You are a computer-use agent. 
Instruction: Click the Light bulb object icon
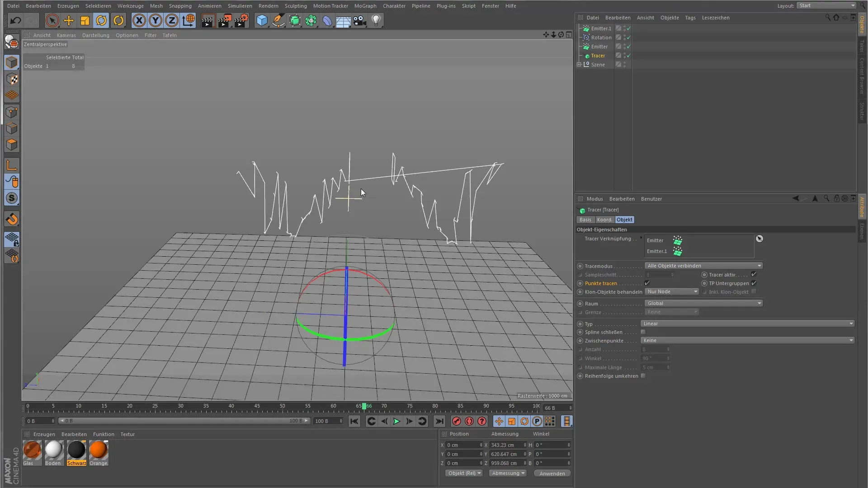coord(376,20)
